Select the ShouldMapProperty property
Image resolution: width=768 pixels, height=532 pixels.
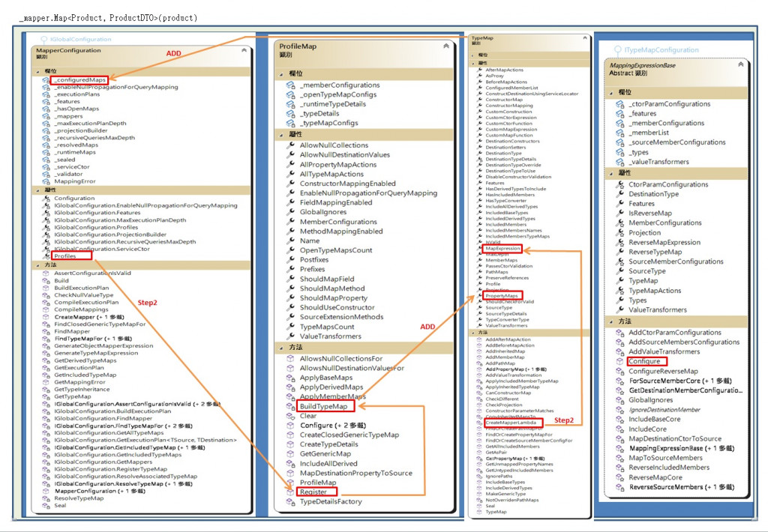click(334, 298)
